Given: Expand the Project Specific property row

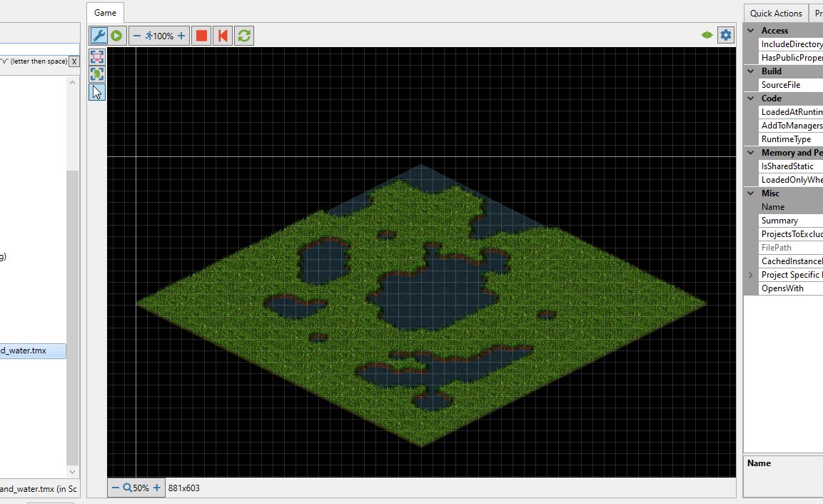Looking at the screenshot, I should pyautogui.click(x=751, y=275).
